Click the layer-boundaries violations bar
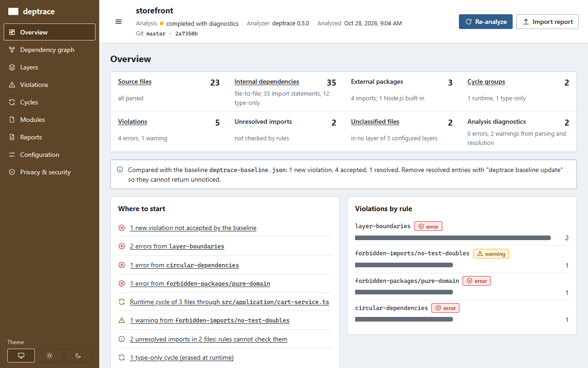The height and width of the screenshot is (368, 588). click(x=453, y=238)
